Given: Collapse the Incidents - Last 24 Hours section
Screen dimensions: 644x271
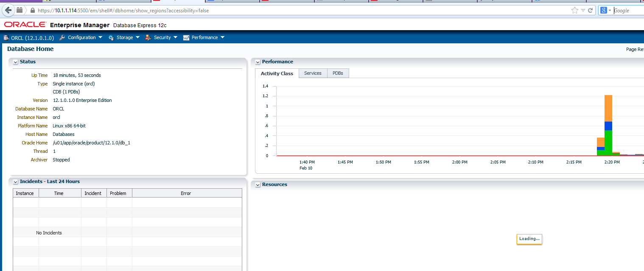Looking at the screenshot, I should [16, 182].
